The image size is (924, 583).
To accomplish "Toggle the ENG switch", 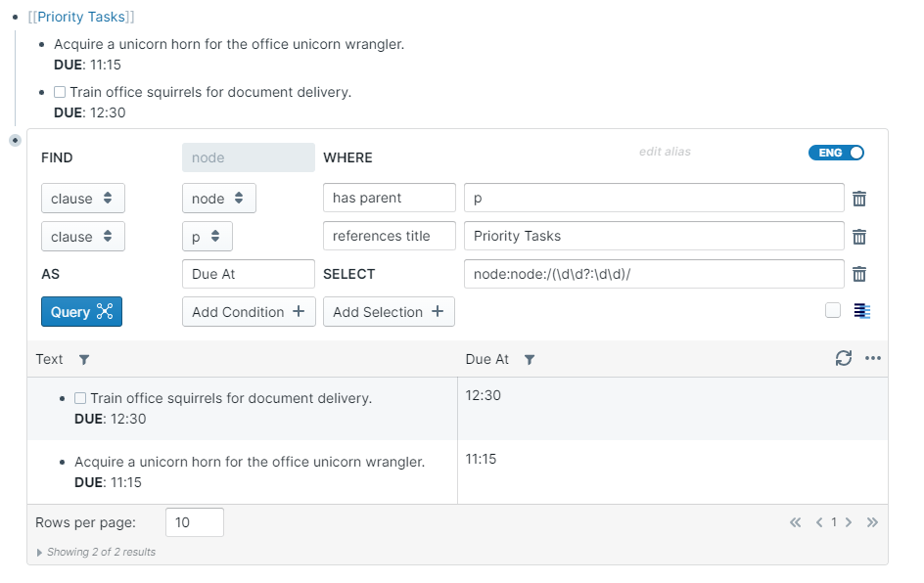I will 836,153.
